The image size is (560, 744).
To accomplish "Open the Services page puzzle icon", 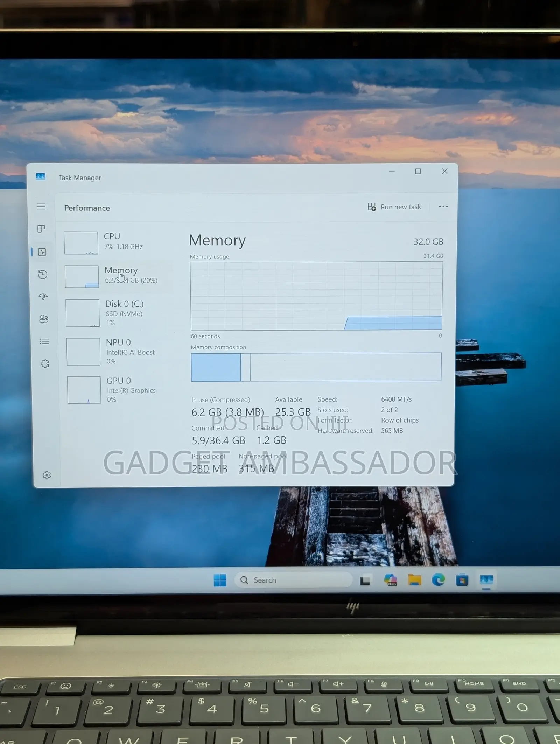I will pos(45,364).
